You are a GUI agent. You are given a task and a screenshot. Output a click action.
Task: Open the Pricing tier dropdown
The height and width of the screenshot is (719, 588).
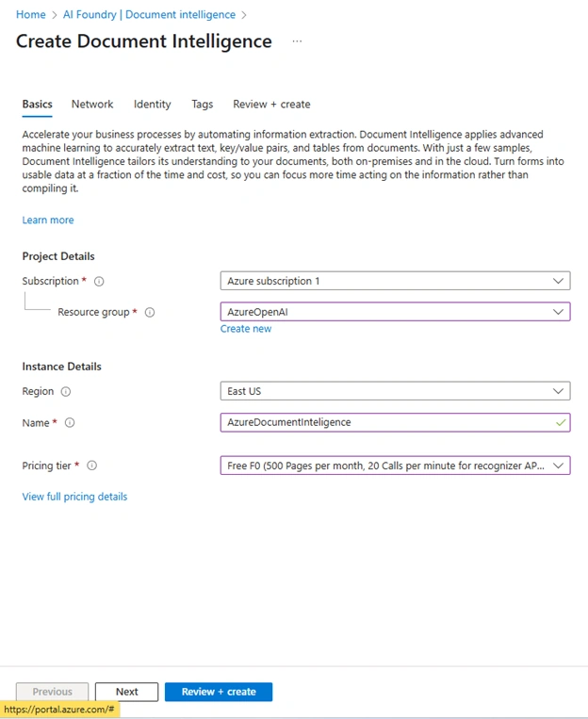pos(396,466)
